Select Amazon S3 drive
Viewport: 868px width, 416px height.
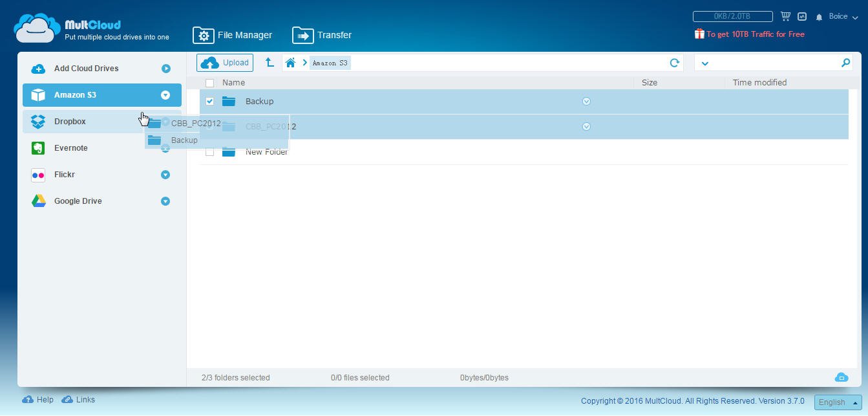[102, 95]
